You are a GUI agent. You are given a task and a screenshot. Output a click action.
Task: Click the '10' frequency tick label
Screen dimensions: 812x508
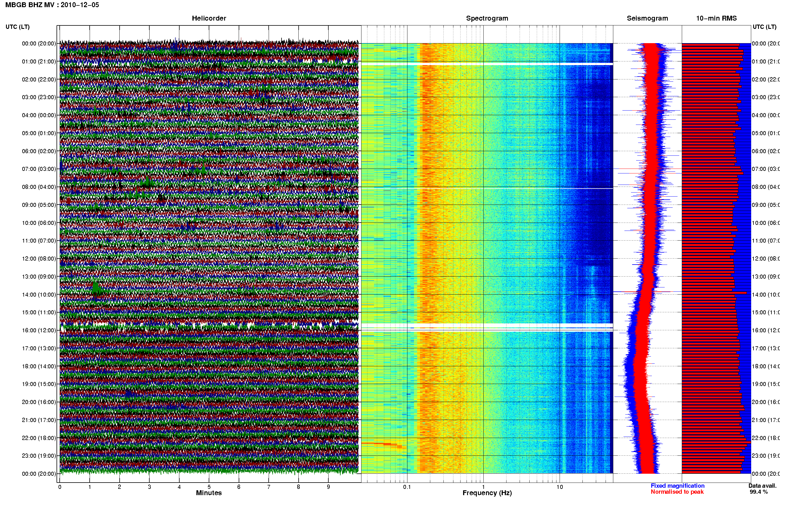point(560,487)
